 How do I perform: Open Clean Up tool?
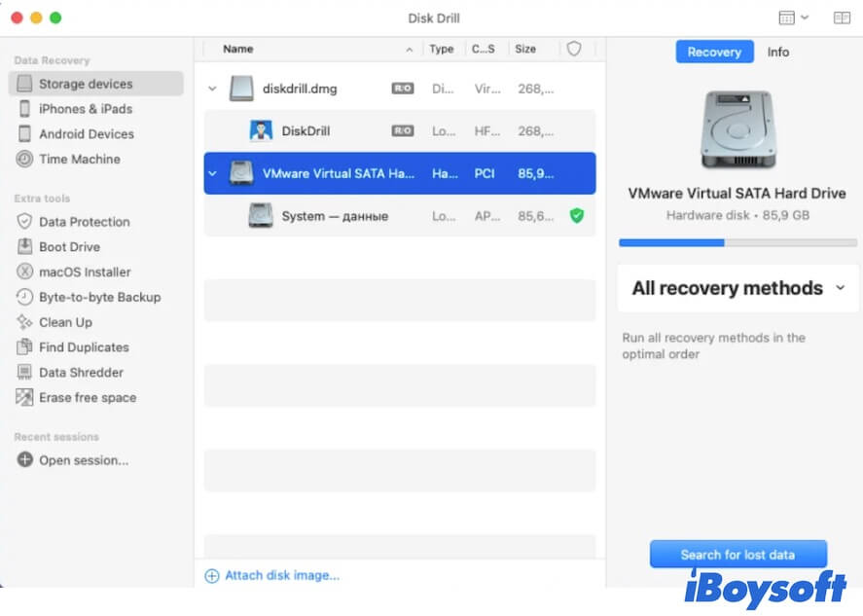click(65, 322)
